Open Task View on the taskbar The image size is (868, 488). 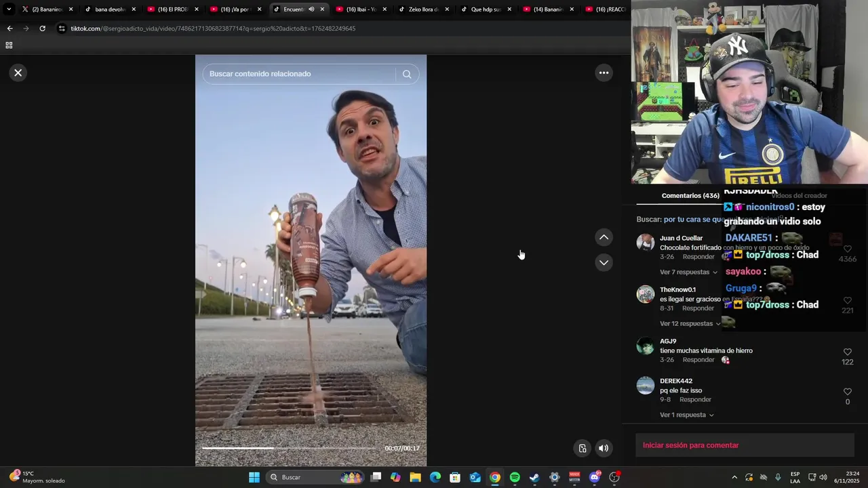tap(376, 477)
